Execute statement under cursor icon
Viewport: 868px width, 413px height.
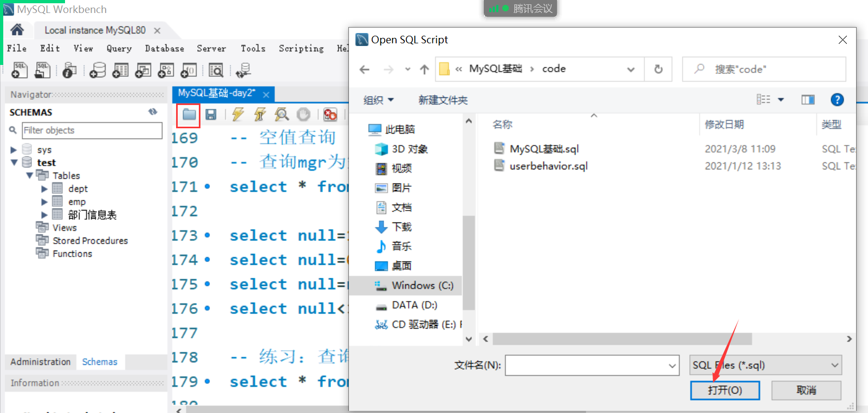pos(260,114)
